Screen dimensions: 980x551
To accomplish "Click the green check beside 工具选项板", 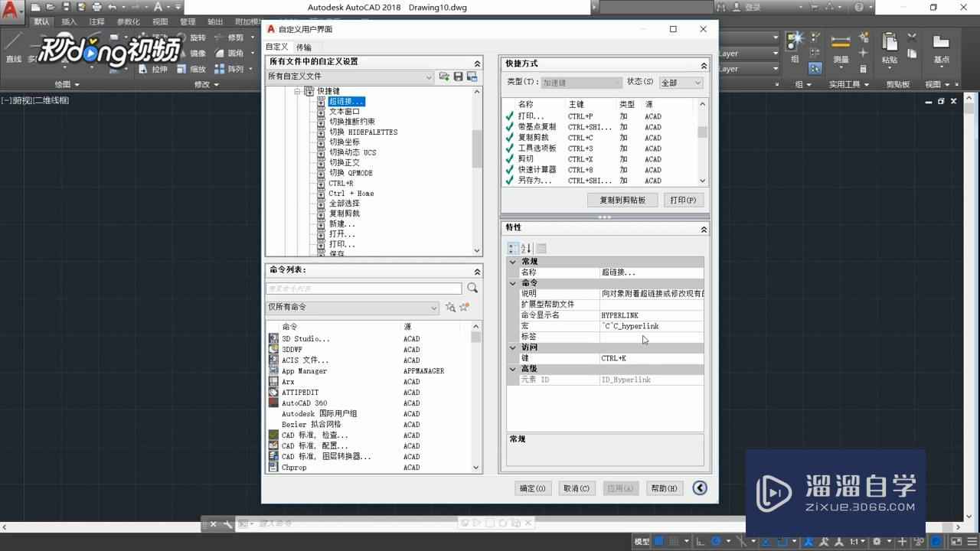I will [510, 148].
